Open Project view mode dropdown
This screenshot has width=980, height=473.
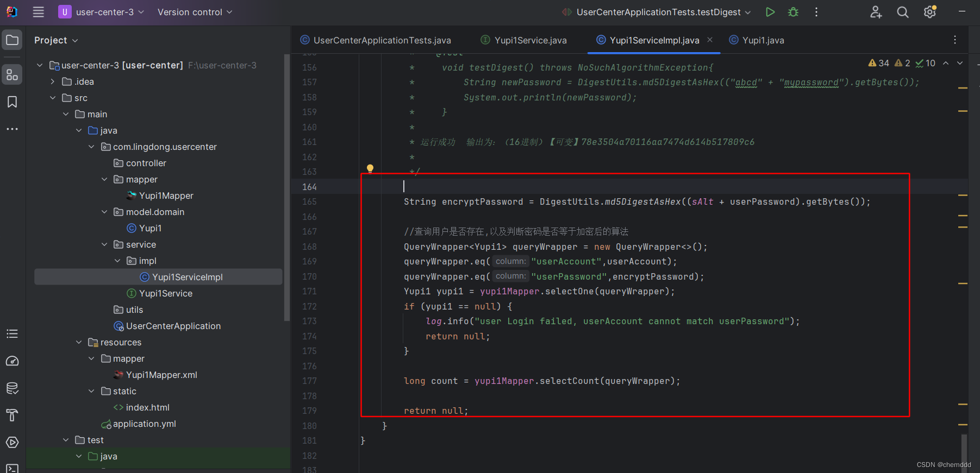(x=56, y=40)
